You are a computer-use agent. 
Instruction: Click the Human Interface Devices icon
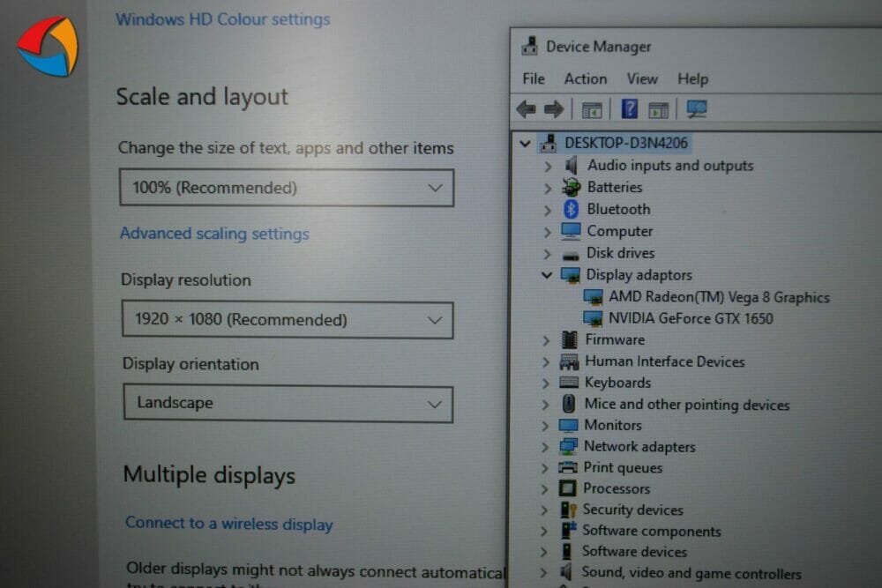[569, 361]
